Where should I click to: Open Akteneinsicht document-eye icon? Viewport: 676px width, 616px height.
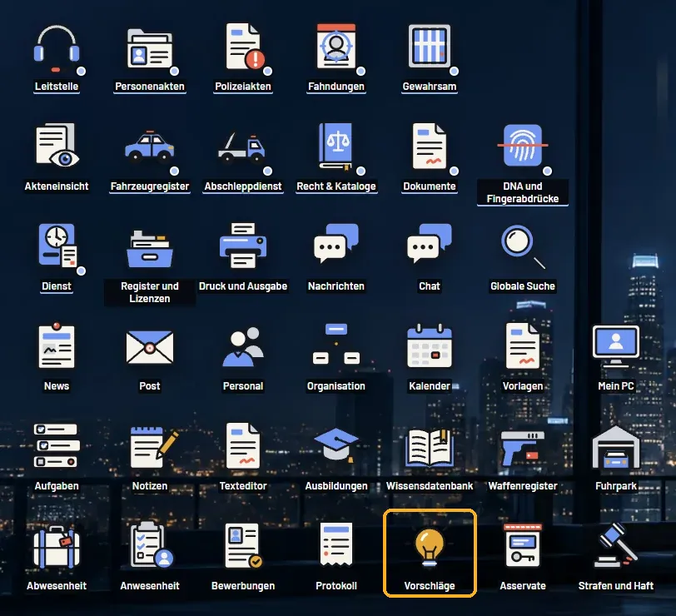(x=57, y=146)
